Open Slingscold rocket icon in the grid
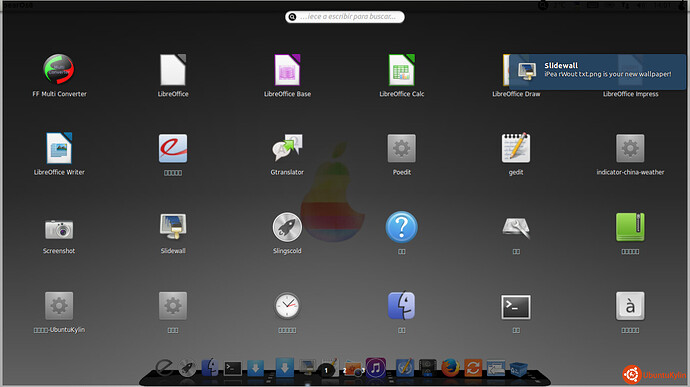The image size is (690, 387). click(x=287, y=227)
